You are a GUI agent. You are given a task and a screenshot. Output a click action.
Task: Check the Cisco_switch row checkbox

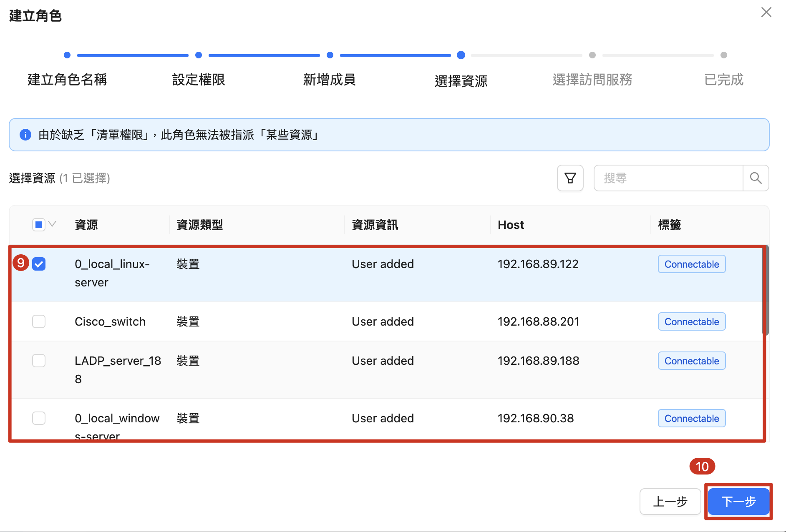coord(39,321)
